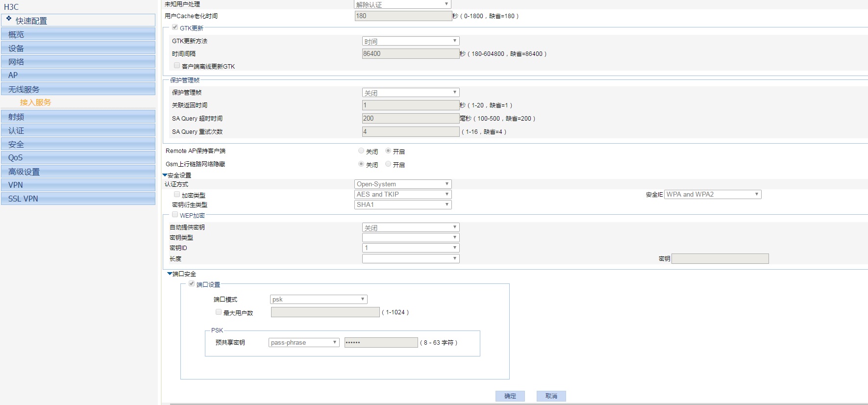Select 开启 for Gsm上行链路网络隐藏
The height and width of the screenshot is (405, 868).
tap(388, 164)
